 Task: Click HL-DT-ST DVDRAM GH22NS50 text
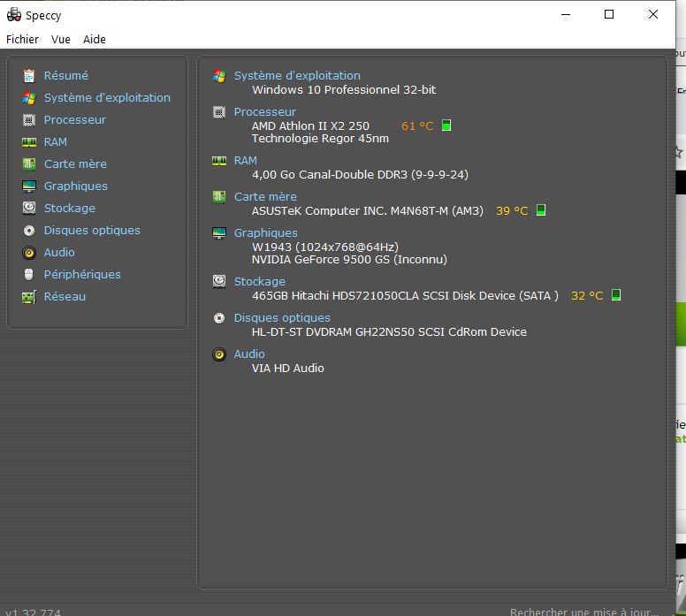click(389, 332)
